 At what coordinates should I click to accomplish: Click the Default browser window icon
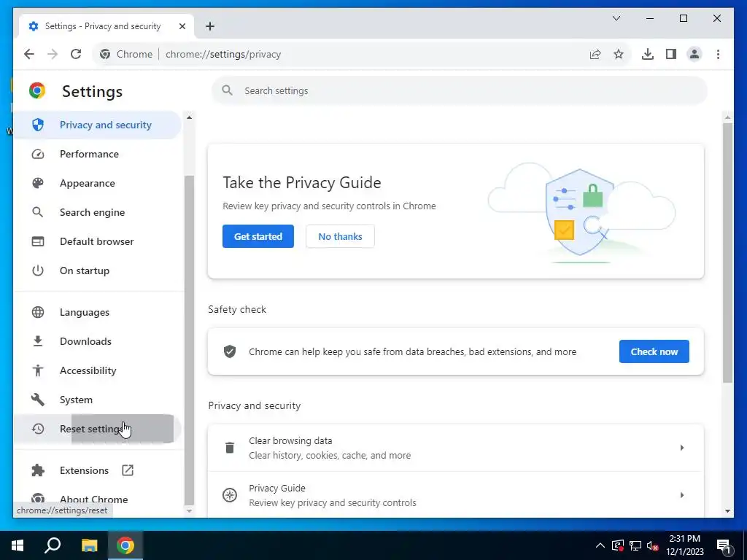[38, 241]
